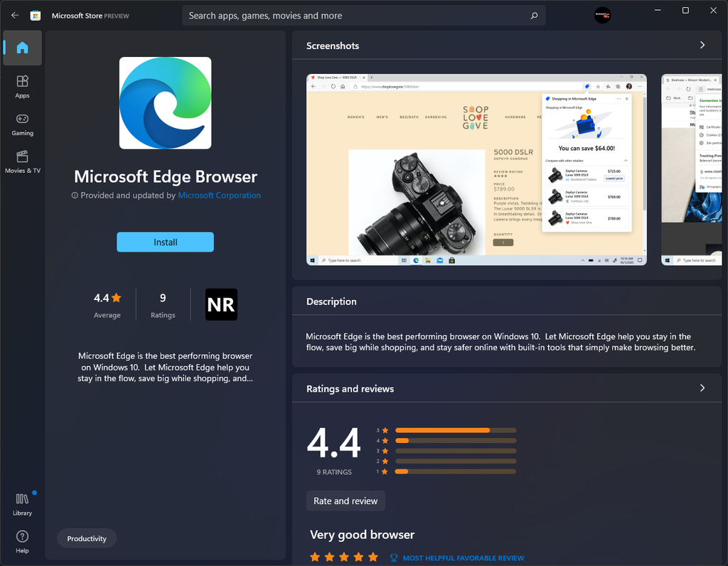Open your Library in sidebar
The height and width of the screenshot is (566, 728).
tap(22, 503)
